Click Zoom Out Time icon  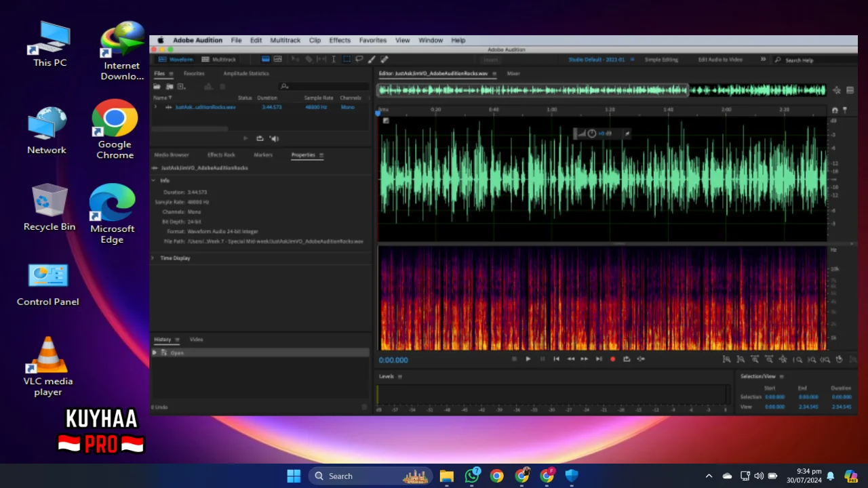pyautogui.click(x=769, y=359)
